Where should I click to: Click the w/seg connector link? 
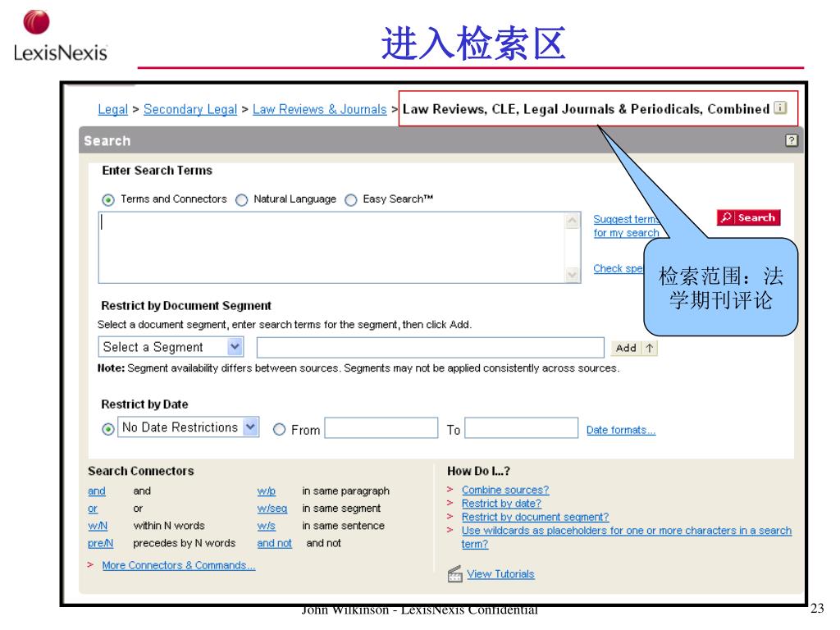click(x=272, y=509)
